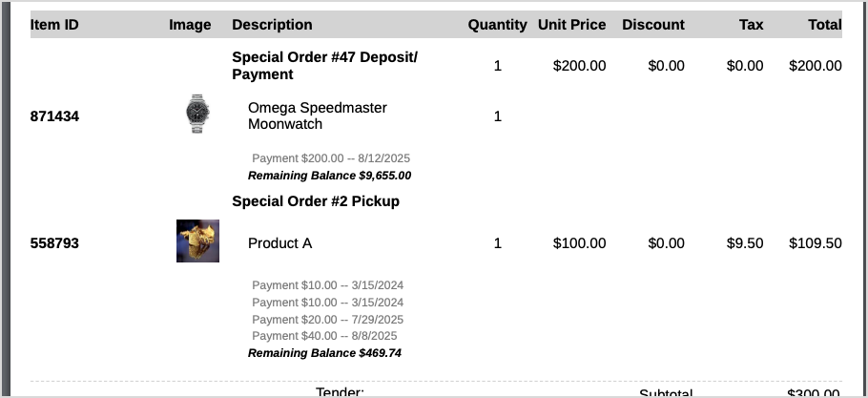Click the Tax column header

coord(751,25)
